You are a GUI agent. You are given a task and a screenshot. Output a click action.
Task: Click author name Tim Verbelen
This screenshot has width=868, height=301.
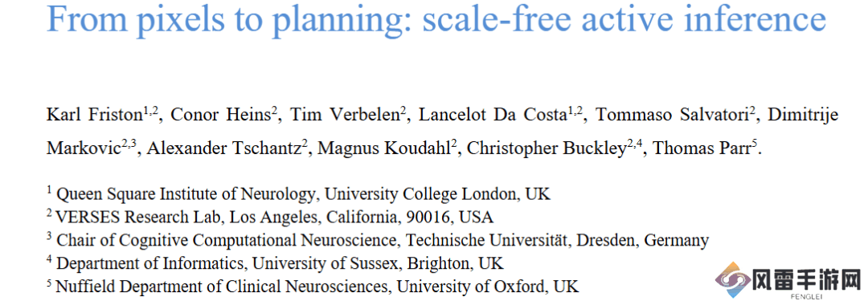click(346, 116)
